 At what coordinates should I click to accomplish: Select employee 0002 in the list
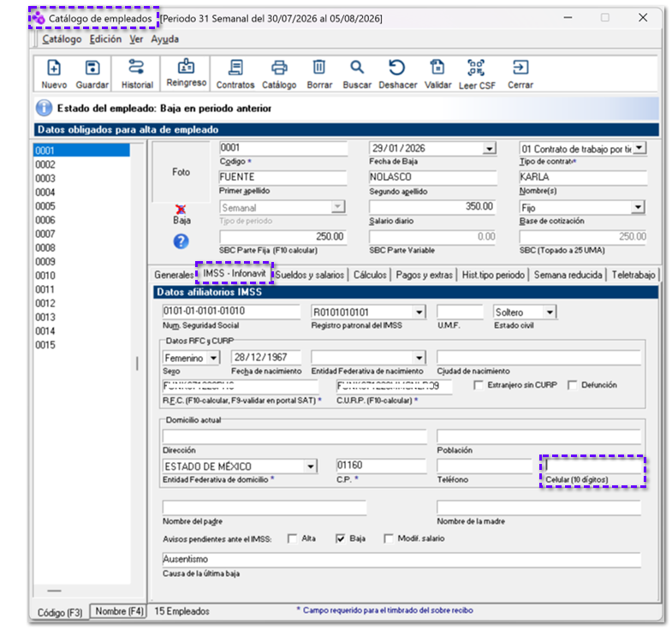click(x=81, y=164)
